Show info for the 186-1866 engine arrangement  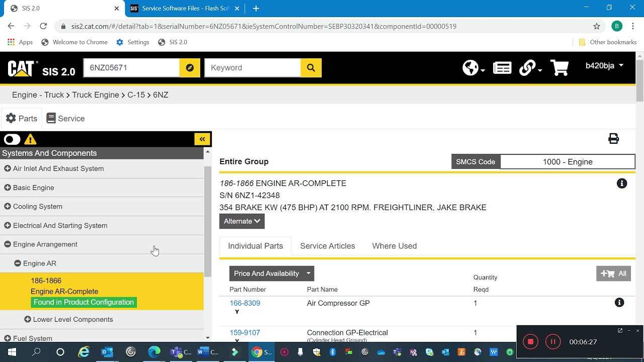[622, 184]
